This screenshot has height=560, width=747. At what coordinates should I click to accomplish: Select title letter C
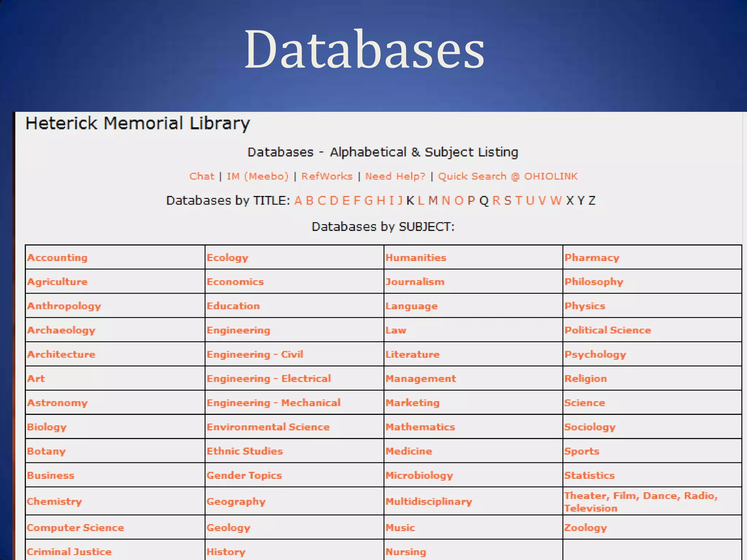coord(321,201)
